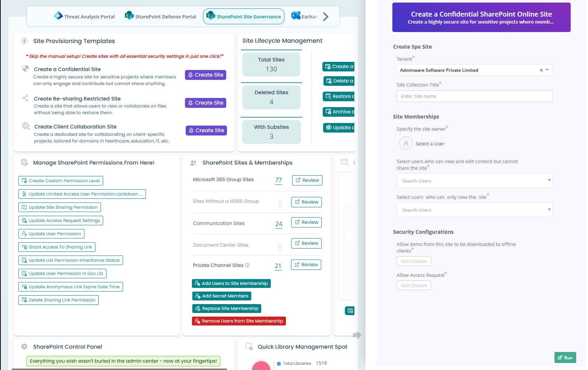Clear the selected tenant with the X

point(541,70)
